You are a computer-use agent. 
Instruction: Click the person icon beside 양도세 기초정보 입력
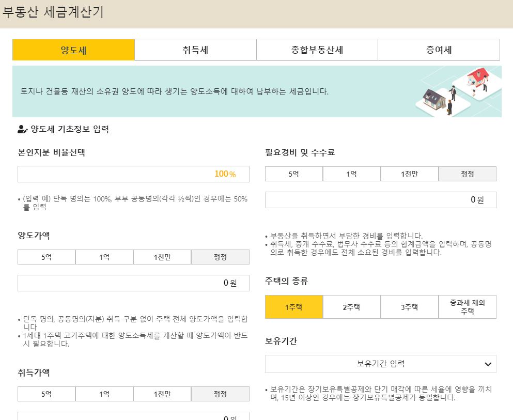click(21, 130)
